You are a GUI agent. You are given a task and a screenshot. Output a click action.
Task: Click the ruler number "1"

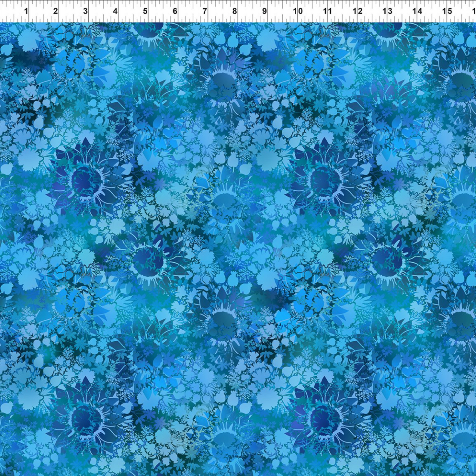point(26,11)
